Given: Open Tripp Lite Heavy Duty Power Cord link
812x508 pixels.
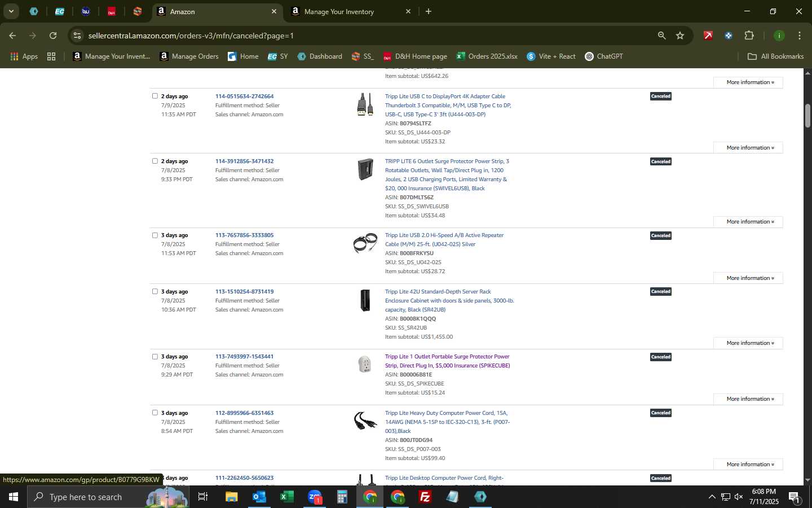Looking at the screenshot, I should pyautogui.click(x=447, y=422).
